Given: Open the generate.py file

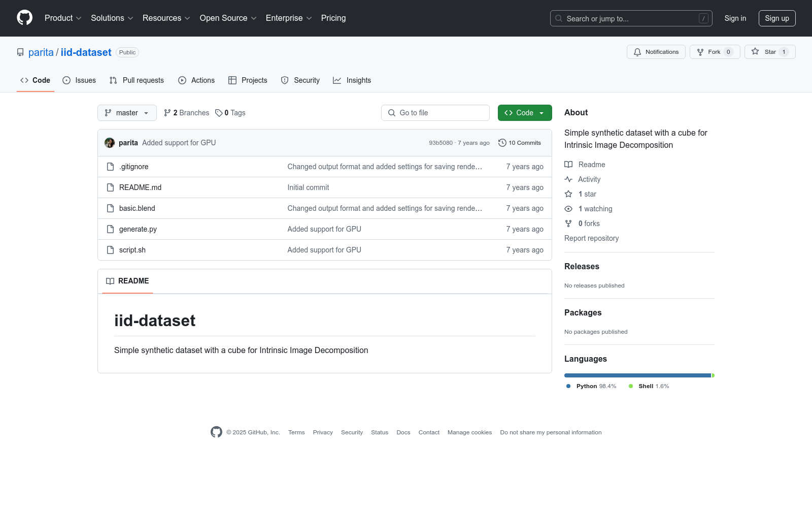Looking at the screenshot, I should pos(138,229).
